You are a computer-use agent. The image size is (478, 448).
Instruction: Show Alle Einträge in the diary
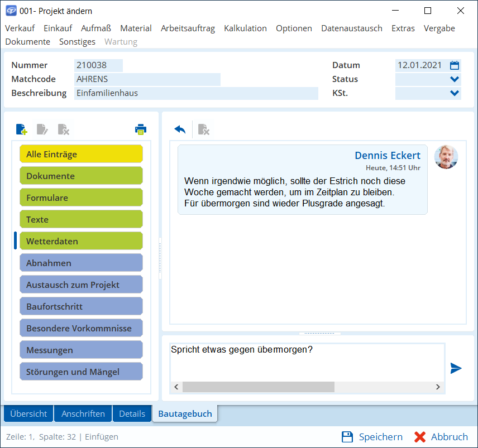81,154
